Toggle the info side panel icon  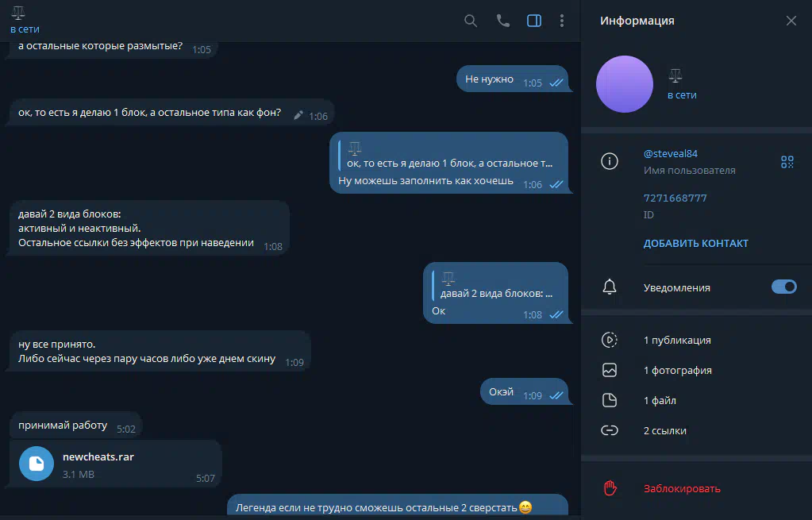534,21
